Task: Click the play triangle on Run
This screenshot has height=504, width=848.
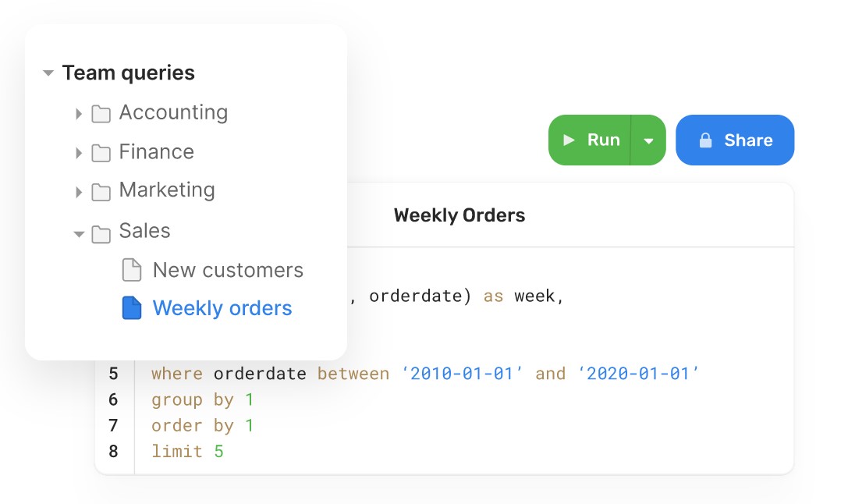Action: pyautogui.click(x=569, y=140)
